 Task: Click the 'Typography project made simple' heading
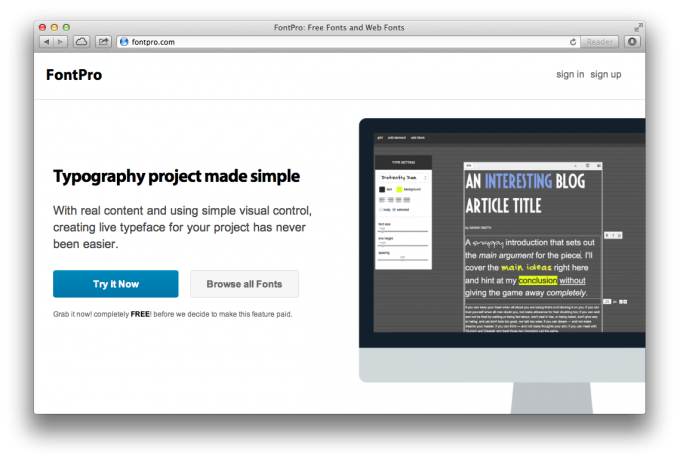[177, 176]
